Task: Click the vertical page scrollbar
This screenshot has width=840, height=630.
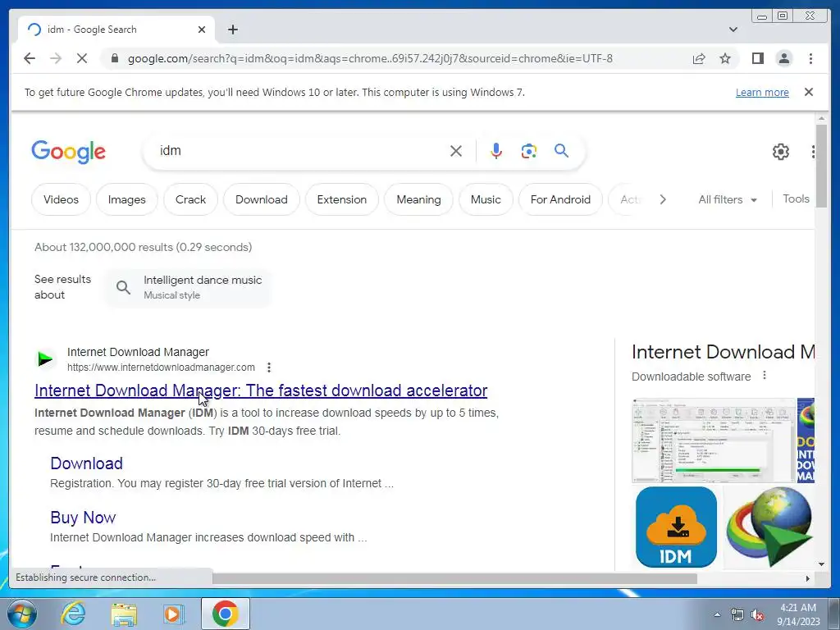Action: coord(821,166)
